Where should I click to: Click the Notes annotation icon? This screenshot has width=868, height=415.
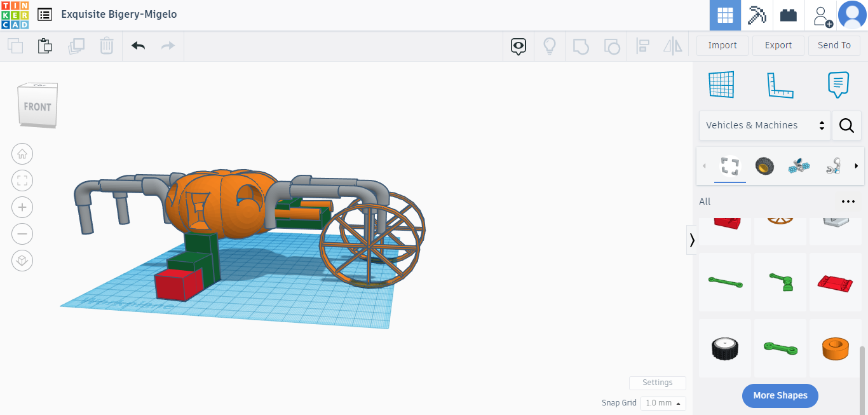coord(838,85)
